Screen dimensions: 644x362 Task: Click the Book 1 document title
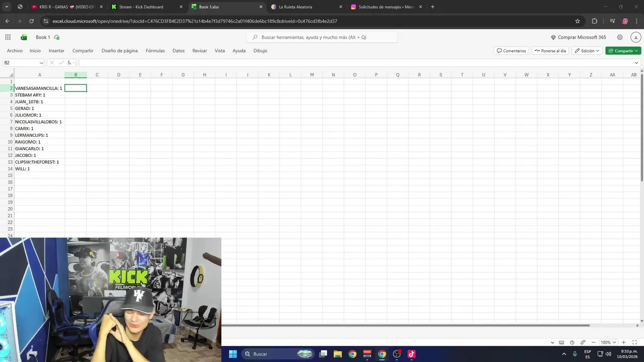pos(43,37)
